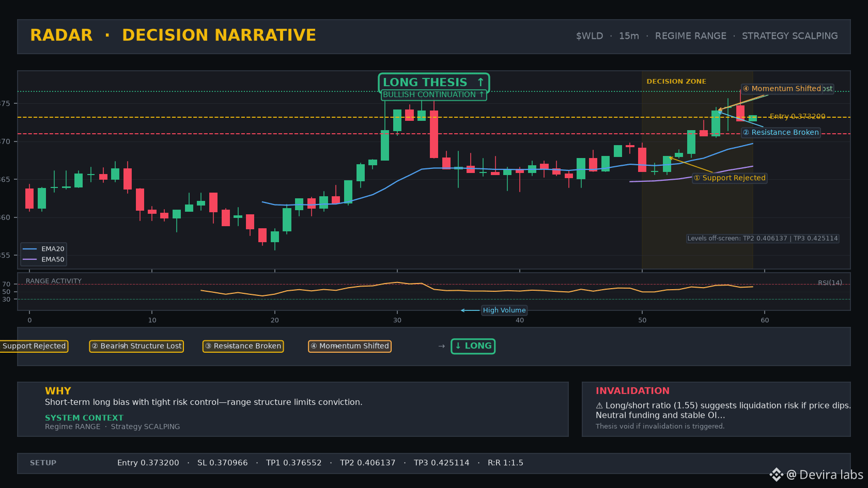The width and height of the screenshot is (868, 488).
Task: Click the R:R 1:1.5 value
Action: click(x=506, y=463)
